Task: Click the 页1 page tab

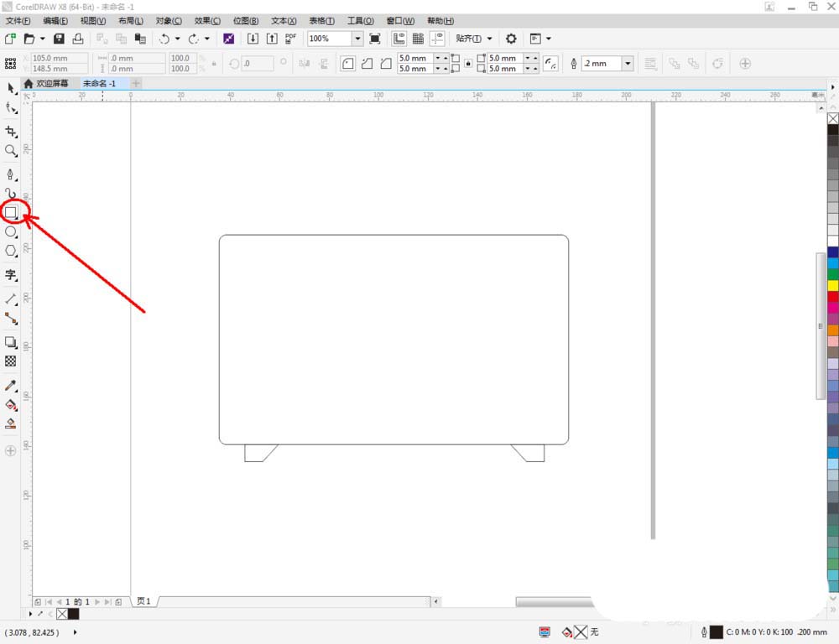Action: (143, 601)
